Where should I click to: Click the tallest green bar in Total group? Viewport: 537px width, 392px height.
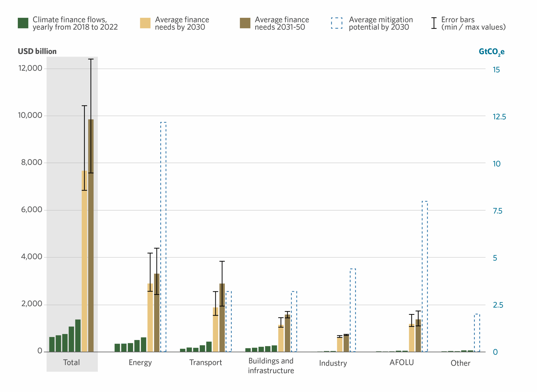point(78,336)
